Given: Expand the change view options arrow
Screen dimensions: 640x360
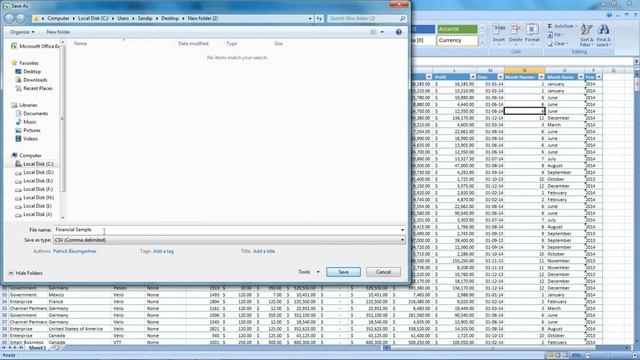Looking at the screenshot, I should [x=382, y=32].
